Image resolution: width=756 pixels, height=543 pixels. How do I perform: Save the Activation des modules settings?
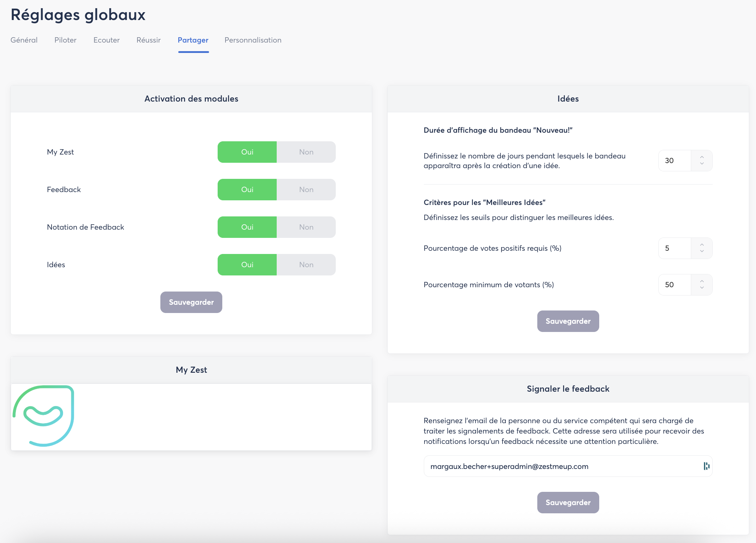click(191, 302)
